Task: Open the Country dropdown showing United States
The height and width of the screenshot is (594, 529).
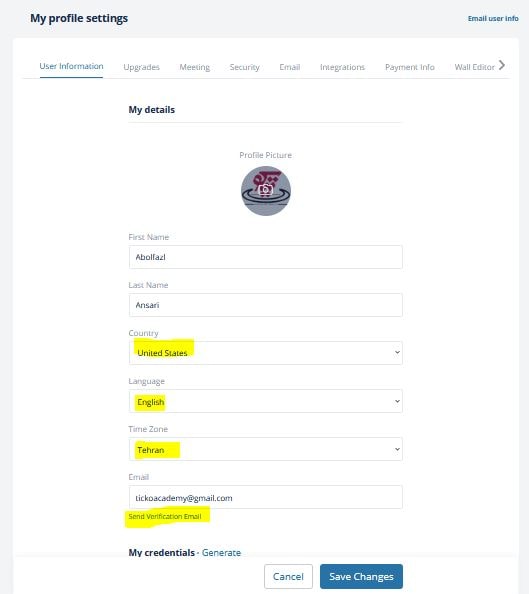Action: coord(266,353)
